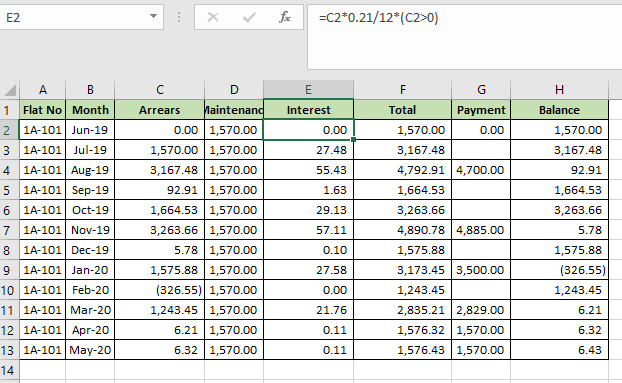
Task: Select payment cell '3,500.00'
Action: (x=481, y=270)
